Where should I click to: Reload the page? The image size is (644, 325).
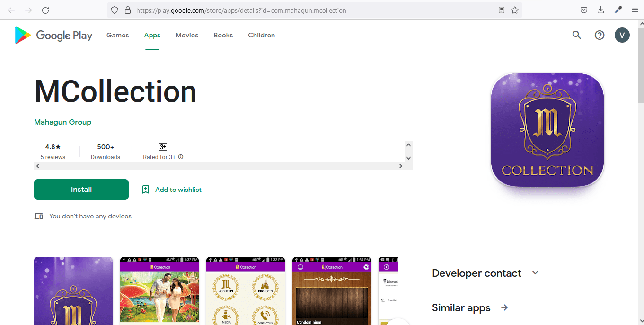pyautogui.click(x=45, y=10)
